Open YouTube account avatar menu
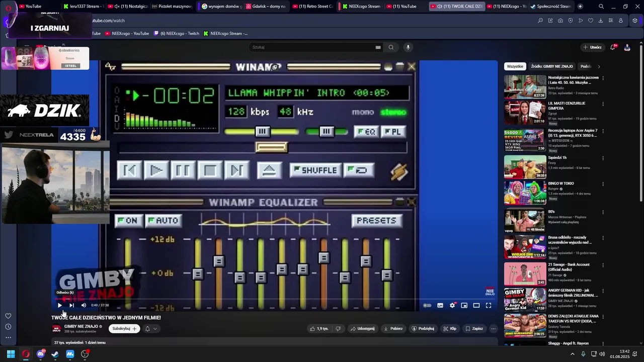The image size is (644, 362). click(627, 47)
